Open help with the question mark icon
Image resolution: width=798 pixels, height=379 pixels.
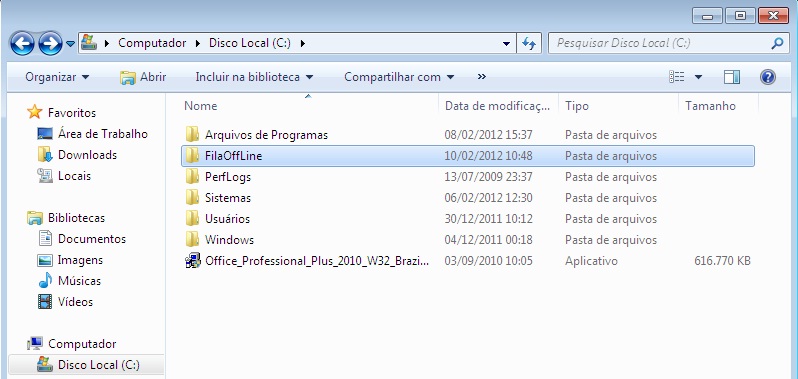point(767,77)
